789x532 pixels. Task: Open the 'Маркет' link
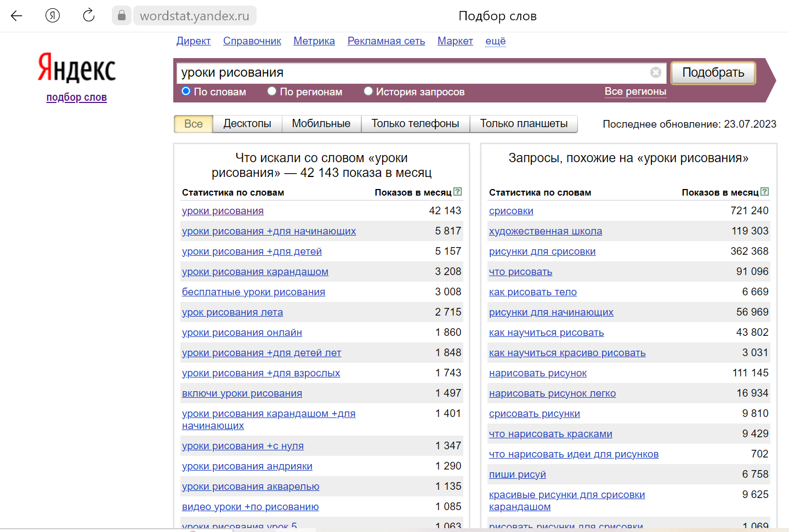pos(455,41)
